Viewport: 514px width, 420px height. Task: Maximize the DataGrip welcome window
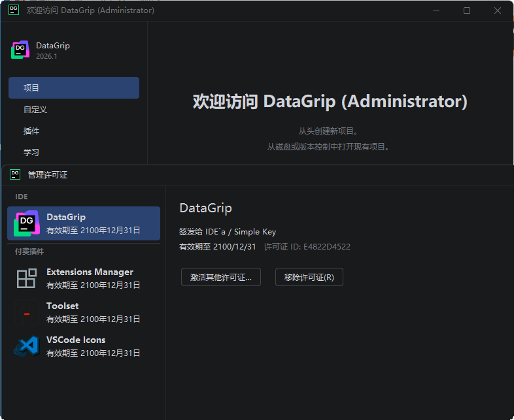coord(467,10)
